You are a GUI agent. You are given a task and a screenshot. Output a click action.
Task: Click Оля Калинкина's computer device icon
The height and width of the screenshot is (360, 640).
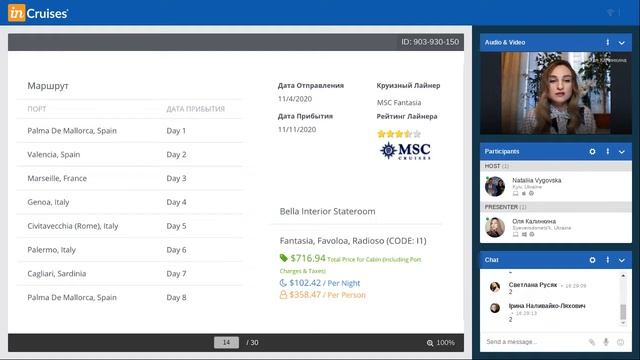click(x=515, y=235)
